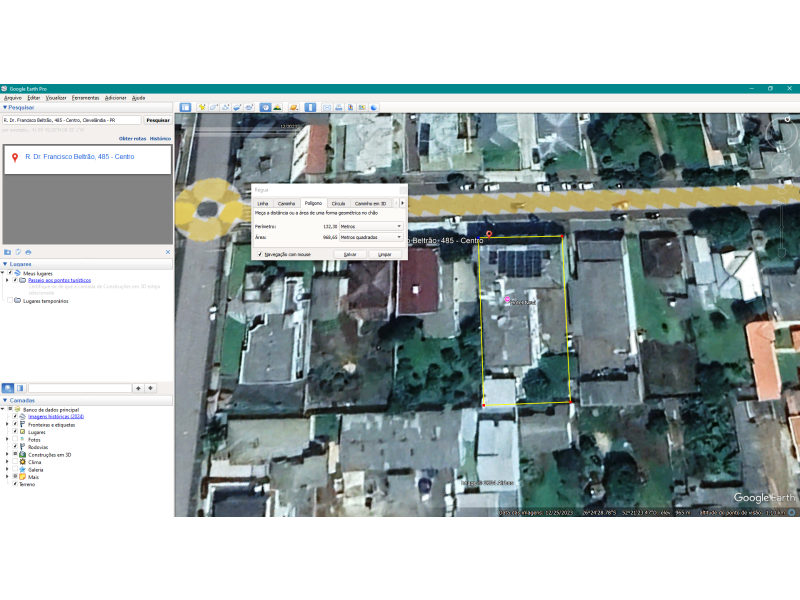Switch to the Linha tab in ruler dialog
This screenshot has height=600, width=800.
tap(263, 204)
